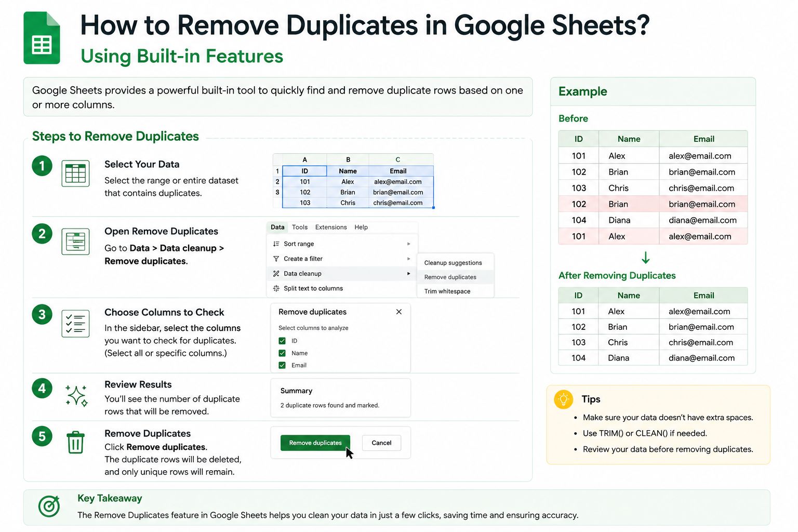Expand the Create a filter submenu arrow
Screen dimensions: 798x532
(x=409, y=259)
